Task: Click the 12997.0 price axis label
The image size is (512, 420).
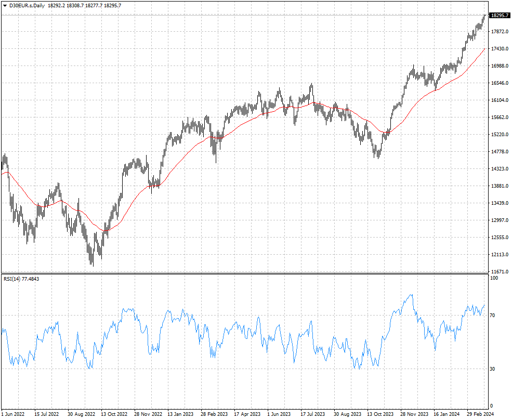Action: pyautogui.click(x=500, y=220)
